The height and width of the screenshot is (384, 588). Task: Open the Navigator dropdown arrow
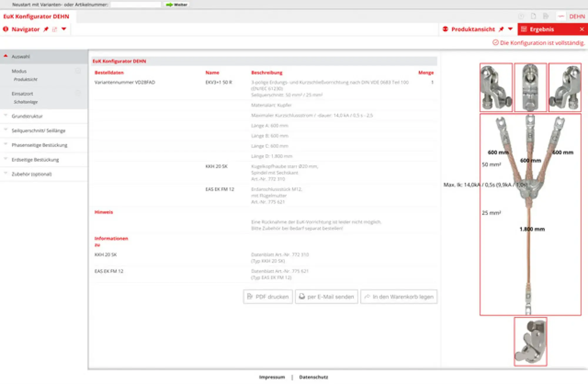point(64,29)
